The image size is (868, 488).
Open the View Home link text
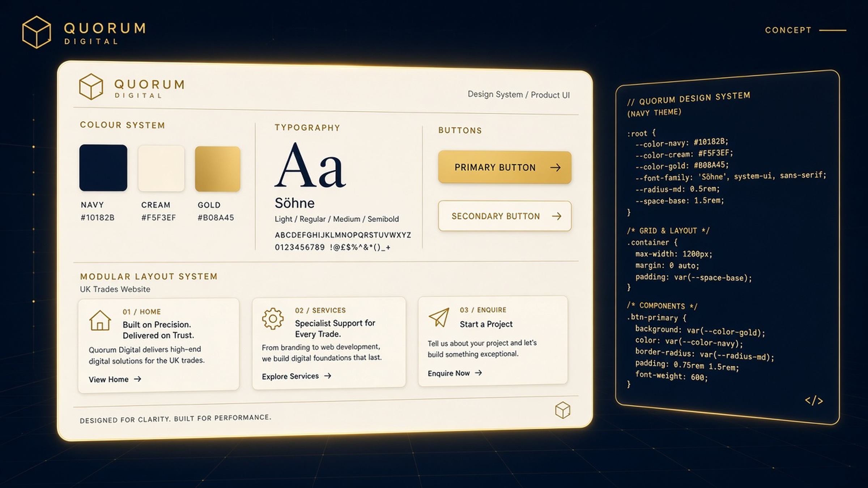pyautogui.click(x=109, y=380)
